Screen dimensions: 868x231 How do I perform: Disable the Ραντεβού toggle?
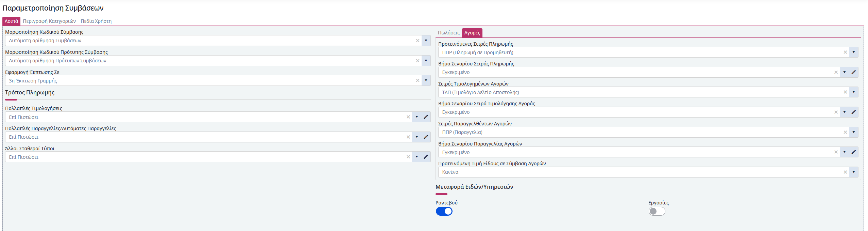click(444, 211)
